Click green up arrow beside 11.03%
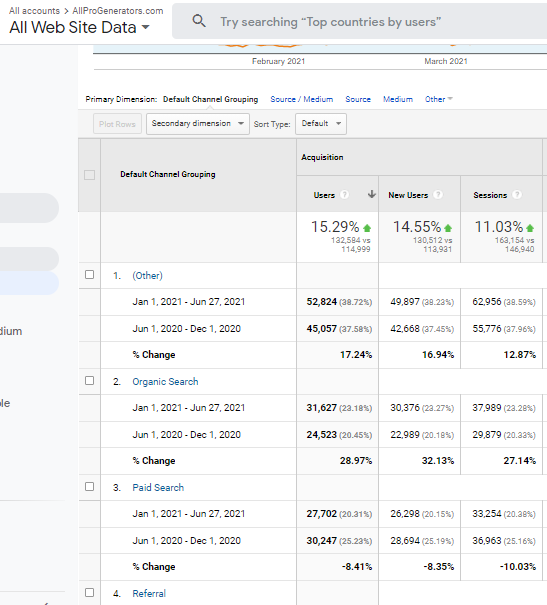This screenshot has height=605, width=547. click(530, 228)
